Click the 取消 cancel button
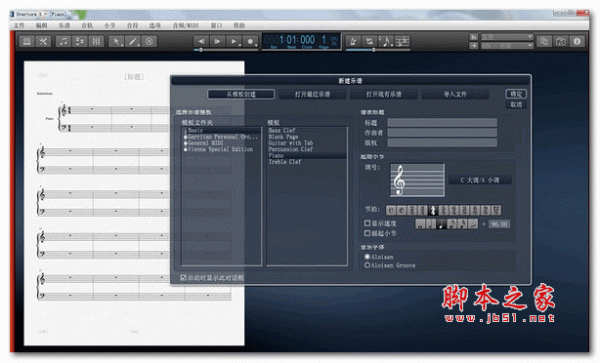Image resolution: width=600 pixels, height=363 pixels. pyautogui.click(x=516, y=104)
